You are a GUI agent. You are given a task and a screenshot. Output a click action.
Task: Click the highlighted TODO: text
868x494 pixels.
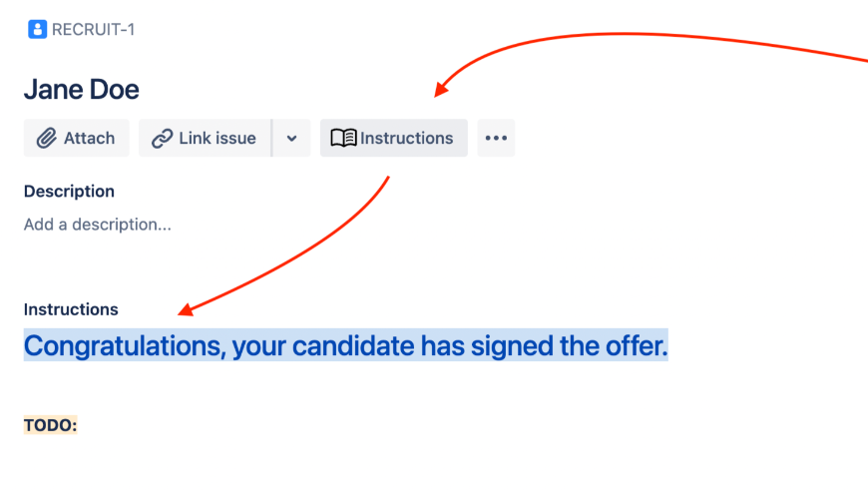tap(50, 425)
